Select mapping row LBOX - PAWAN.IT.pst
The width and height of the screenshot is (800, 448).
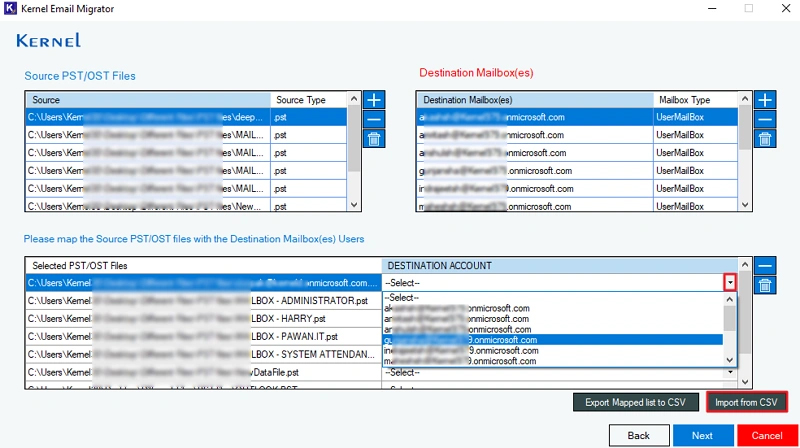(x=204, y=336)
